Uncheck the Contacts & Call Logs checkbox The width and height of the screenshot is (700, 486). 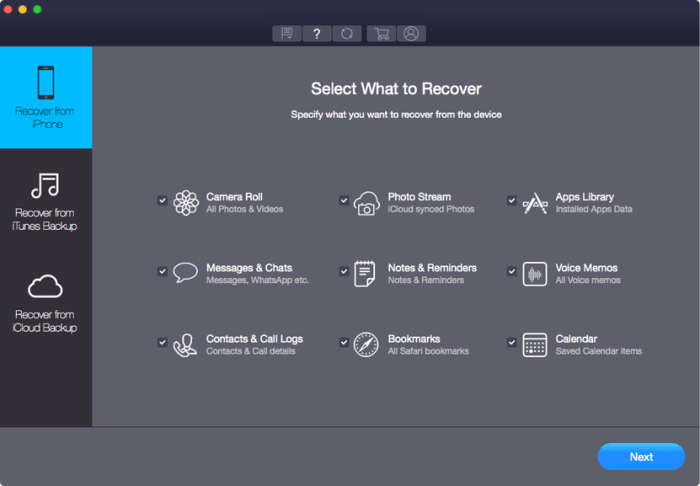162,342
